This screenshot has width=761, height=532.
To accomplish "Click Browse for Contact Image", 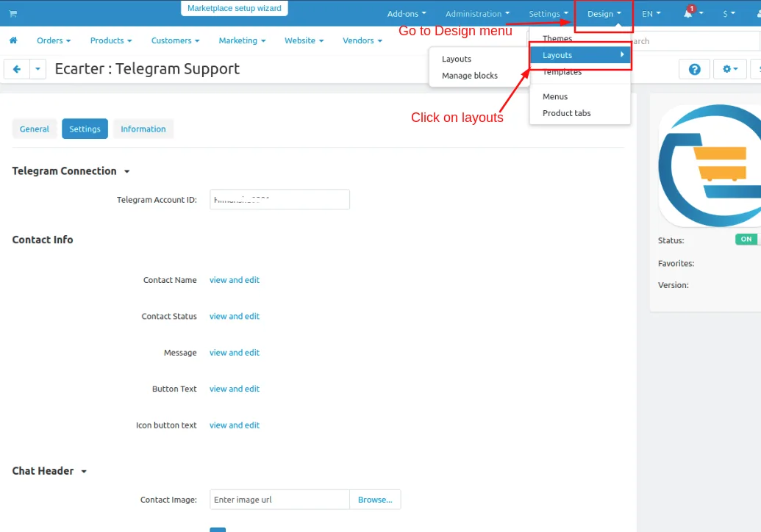I will click(375, 500).
